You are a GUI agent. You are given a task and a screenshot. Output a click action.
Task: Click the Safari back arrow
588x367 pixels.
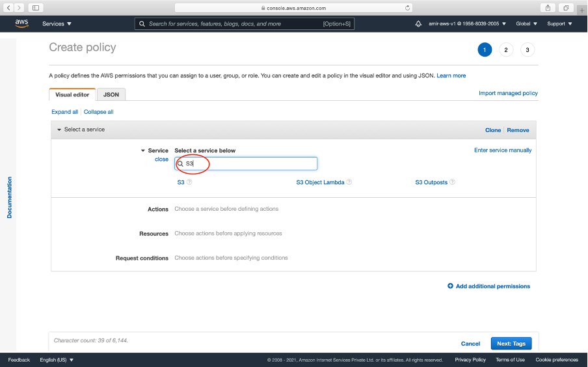8,8
